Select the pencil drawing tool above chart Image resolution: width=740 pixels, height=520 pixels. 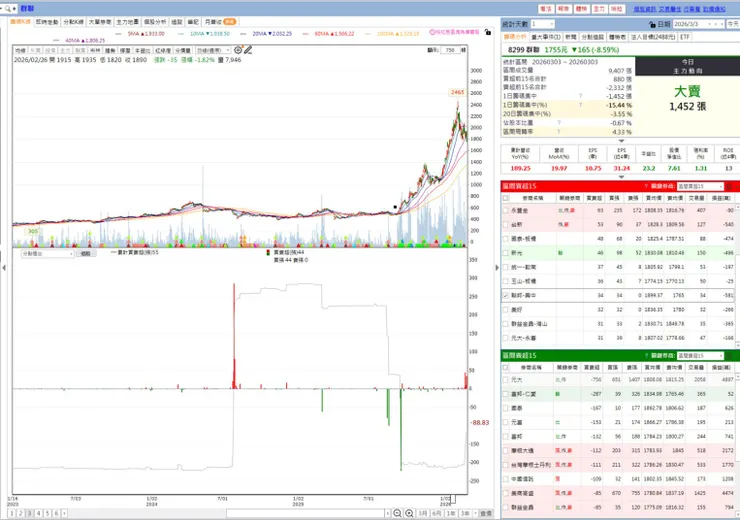pyautogui.click(x=248, y=50)
